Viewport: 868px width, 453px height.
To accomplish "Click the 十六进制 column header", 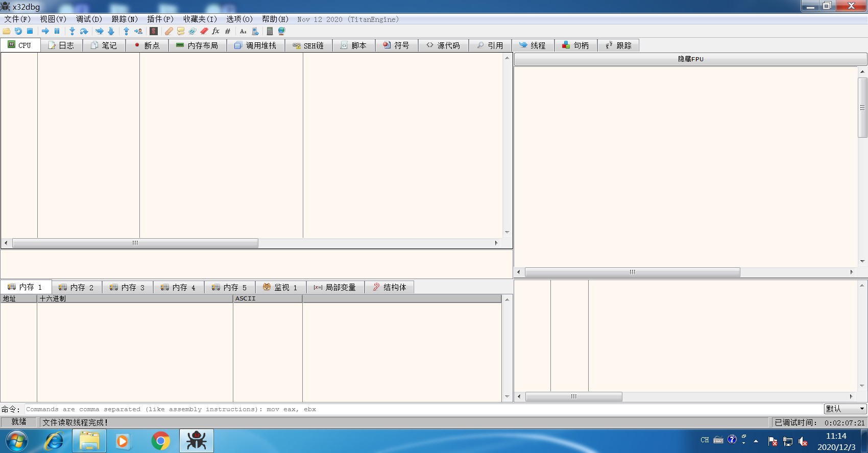I will click(135, 298).
